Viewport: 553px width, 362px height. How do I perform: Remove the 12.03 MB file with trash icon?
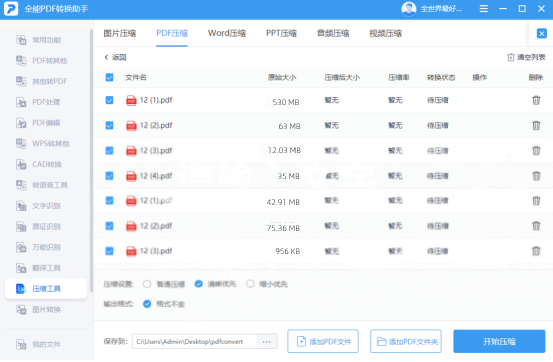(536, 151)
